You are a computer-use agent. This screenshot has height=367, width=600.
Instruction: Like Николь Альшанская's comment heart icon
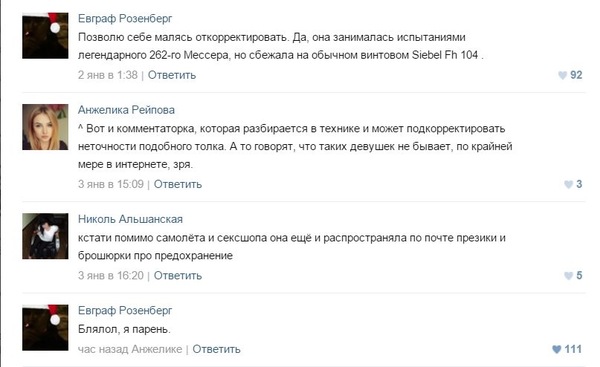click(568, 276)
